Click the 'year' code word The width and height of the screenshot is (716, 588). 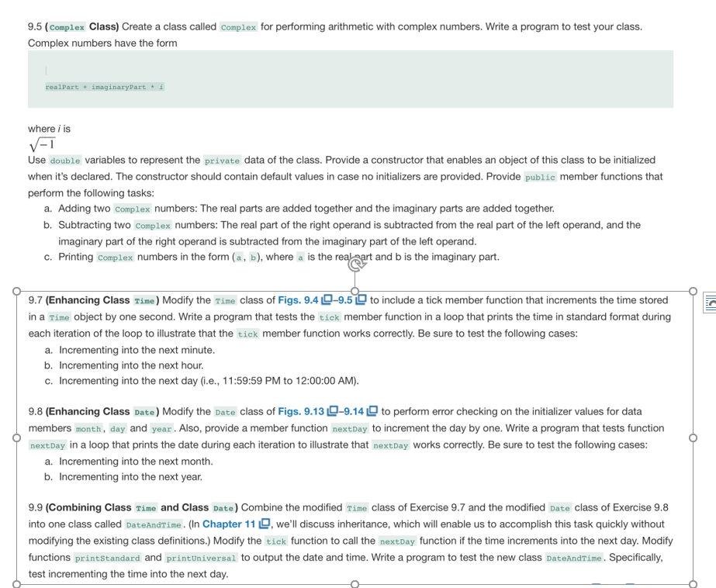pyautogui.click(x=161, y=429)
